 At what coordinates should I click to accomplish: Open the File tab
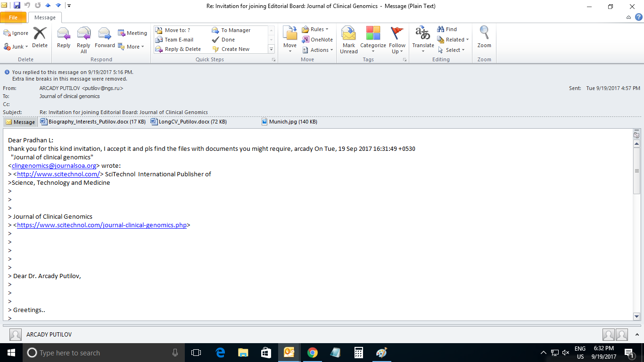[x=13, y=17]
